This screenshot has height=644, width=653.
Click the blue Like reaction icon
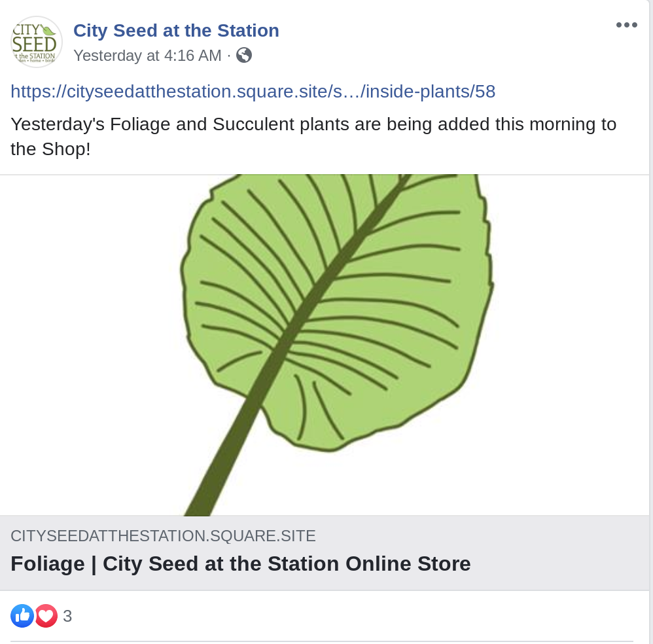click(x=22, y=615)
